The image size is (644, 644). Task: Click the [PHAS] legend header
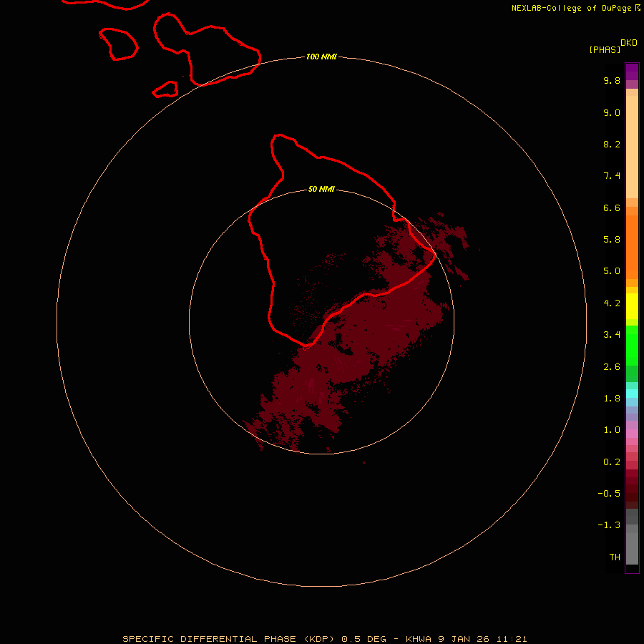click(605, 50)
